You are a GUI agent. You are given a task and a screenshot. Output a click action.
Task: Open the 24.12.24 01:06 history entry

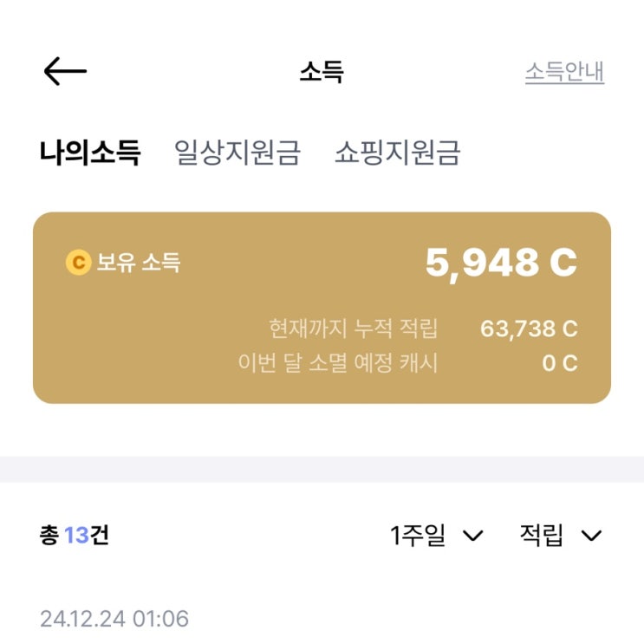(x=114, y=619)
